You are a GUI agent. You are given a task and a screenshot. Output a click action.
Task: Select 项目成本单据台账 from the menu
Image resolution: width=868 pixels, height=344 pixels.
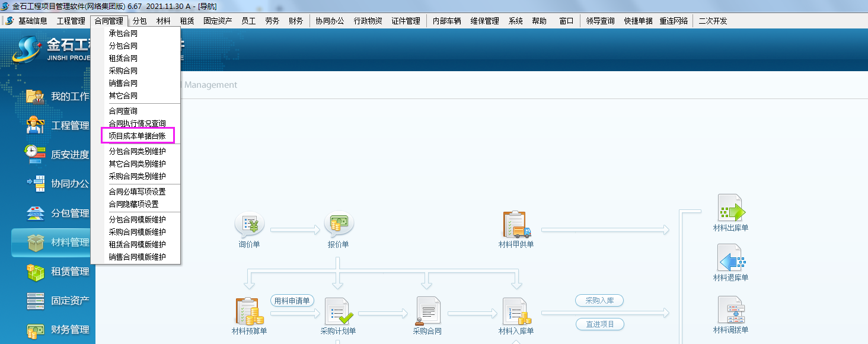coord(137,136)
